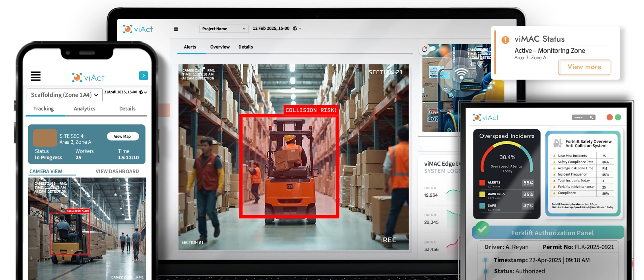Click the notification bell icon on laptop
The width and height of the screenshot is (644, 280).
click(425, 49)
